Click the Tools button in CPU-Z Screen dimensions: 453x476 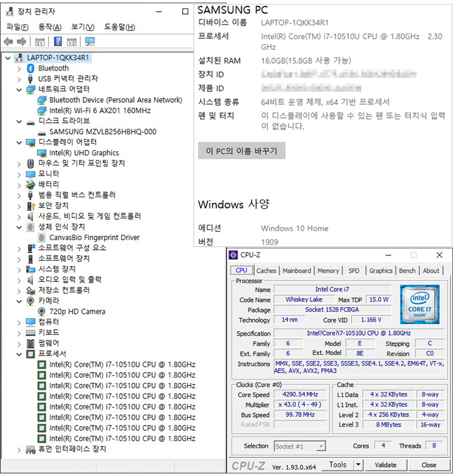tap(338, 465)
